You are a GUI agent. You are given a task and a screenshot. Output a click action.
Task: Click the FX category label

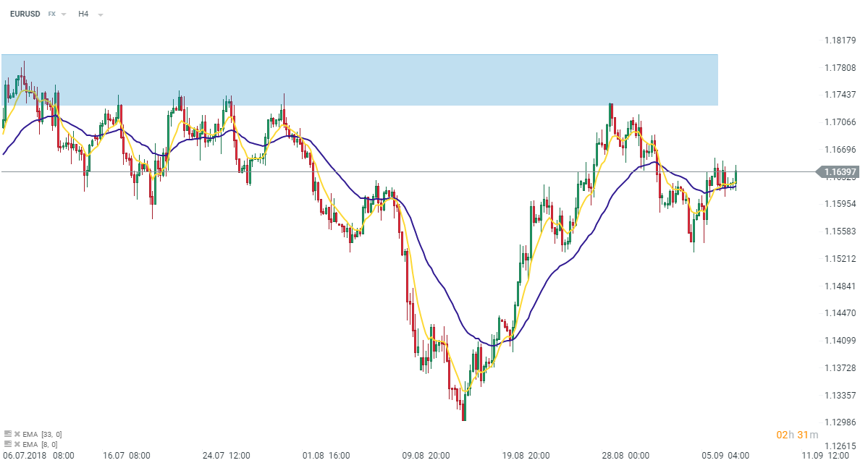pyautogui.click(x=52, y=14)
